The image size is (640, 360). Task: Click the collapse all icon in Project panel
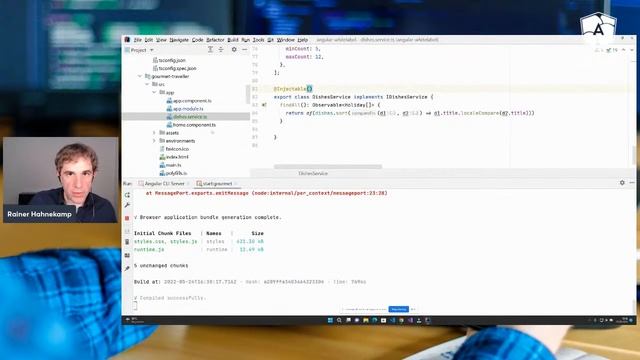coord(221,49)
